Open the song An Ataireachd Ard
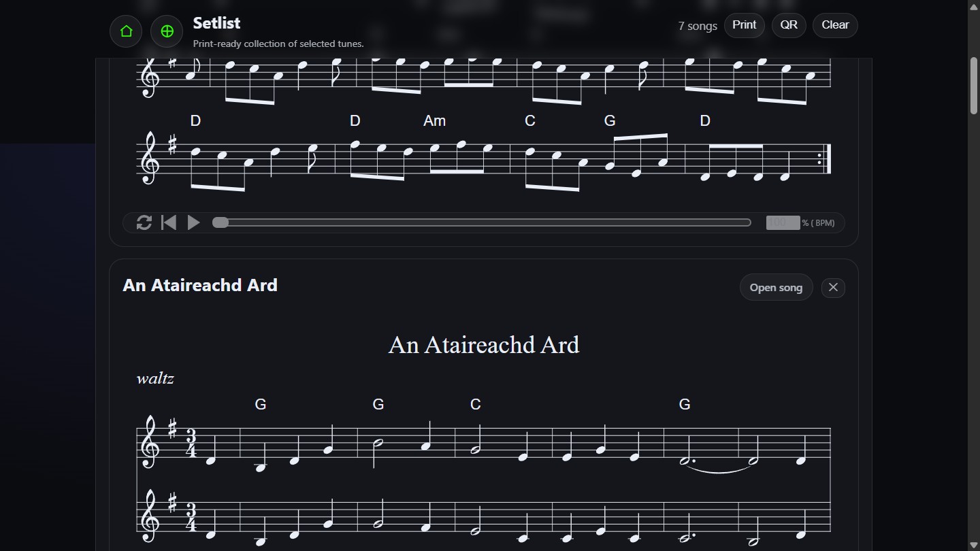This screenshot has width=980, height=551. click(x=776, y=287)
